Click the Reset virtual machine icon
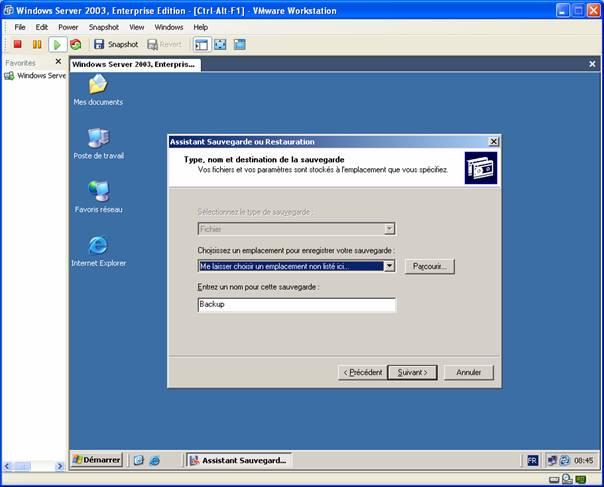 [x=76, y=45]
